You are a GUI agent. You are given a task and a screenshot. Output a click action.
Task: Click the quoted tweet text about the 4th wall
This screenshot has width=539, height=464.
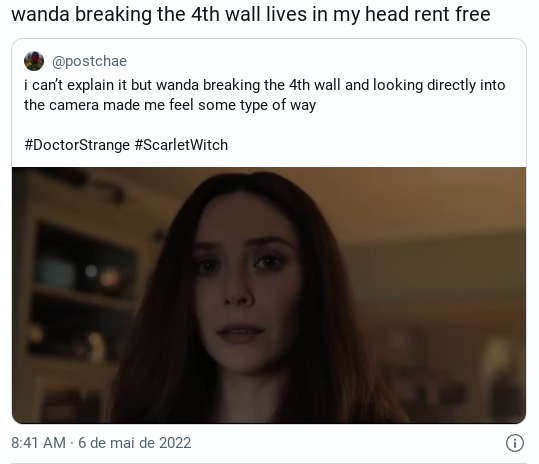tap(265, 95)
